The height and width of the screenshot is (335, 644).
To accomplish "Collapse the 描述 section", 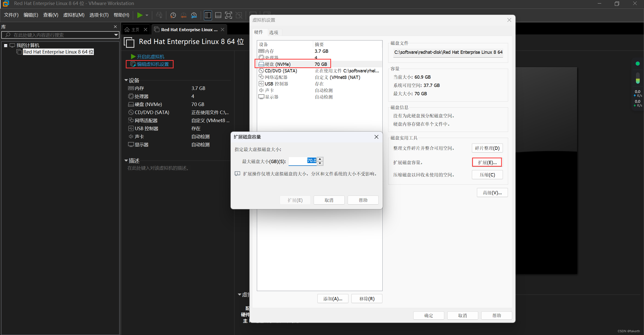I will point(126,160).
